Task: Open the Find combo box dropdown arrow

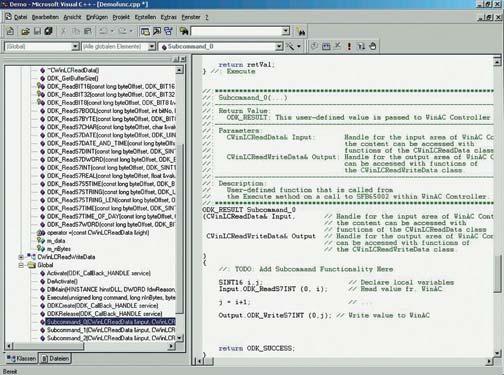Action: pyautogui.click(x=286, y=31)
